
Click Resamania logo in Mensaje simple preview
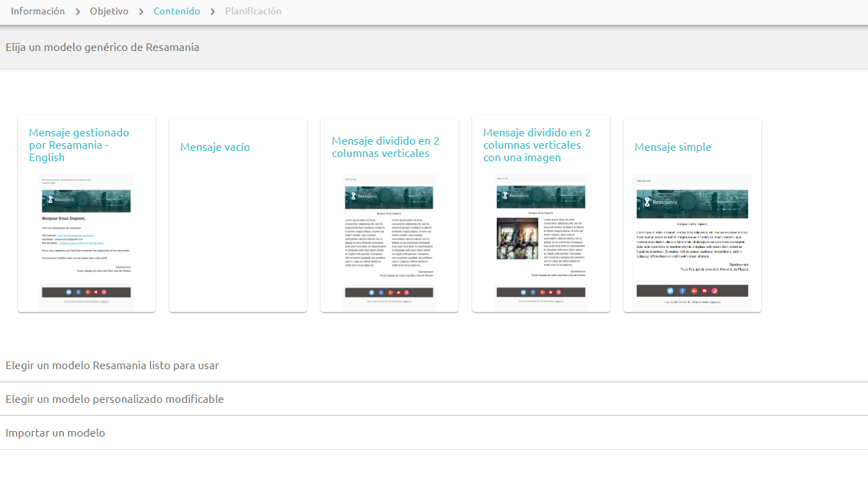[659, 202]
